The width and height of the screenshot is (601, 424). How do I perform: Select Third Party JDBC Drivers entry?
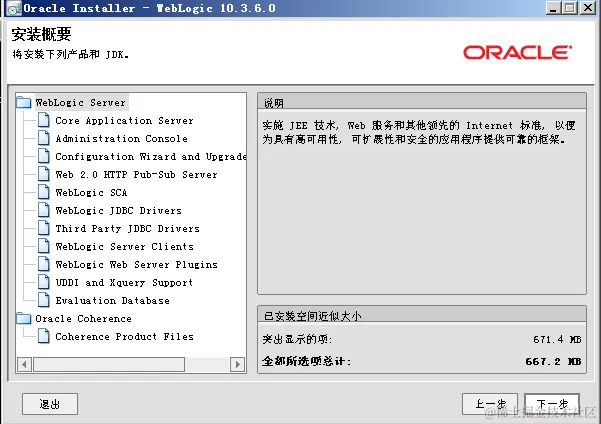[127, 228]
